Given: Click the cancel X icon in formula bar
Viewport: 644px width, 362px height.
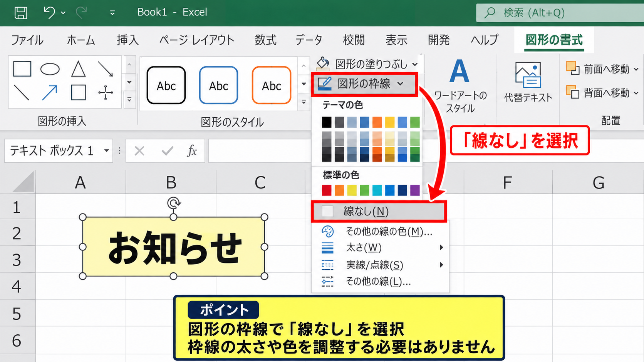Looking at the screenshot, I should coord(139,151).
